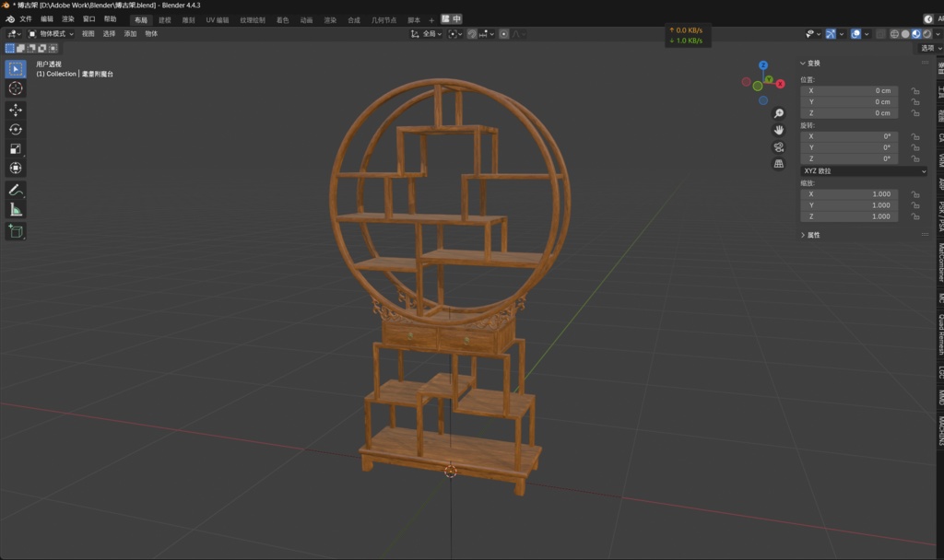Set selection mode to invert
The width and height of the screenshot is (944, 560).
point(42,48)
